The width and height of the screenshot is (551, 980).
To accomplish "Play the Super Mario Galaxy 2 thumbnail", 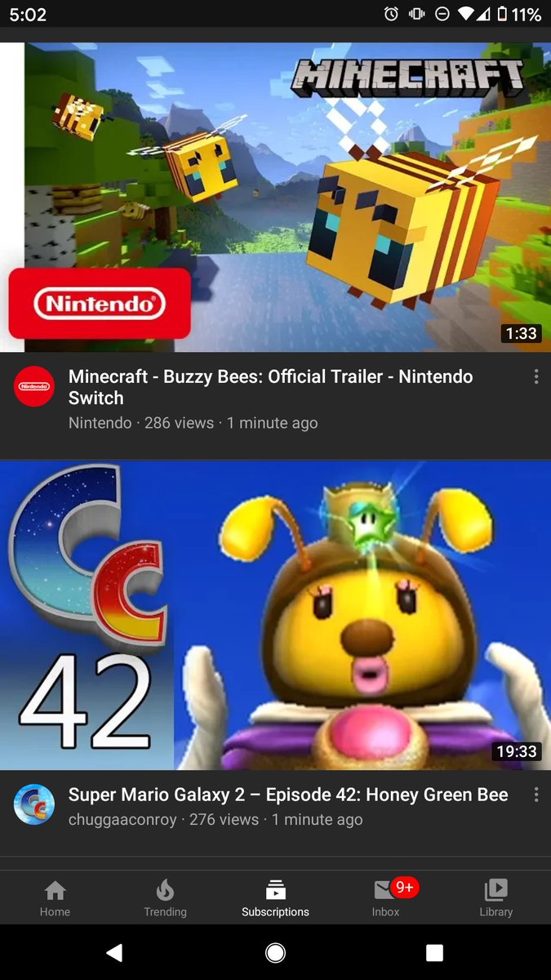I will click(275, 615).
